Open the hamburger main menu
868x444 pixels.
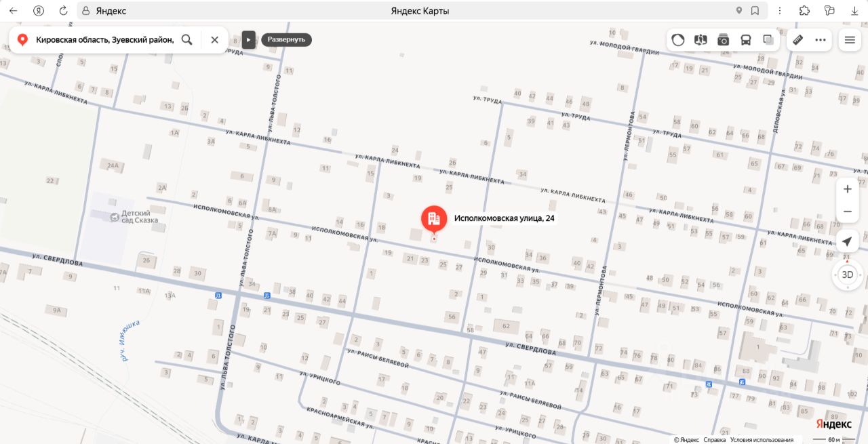(x=850, y=40)
